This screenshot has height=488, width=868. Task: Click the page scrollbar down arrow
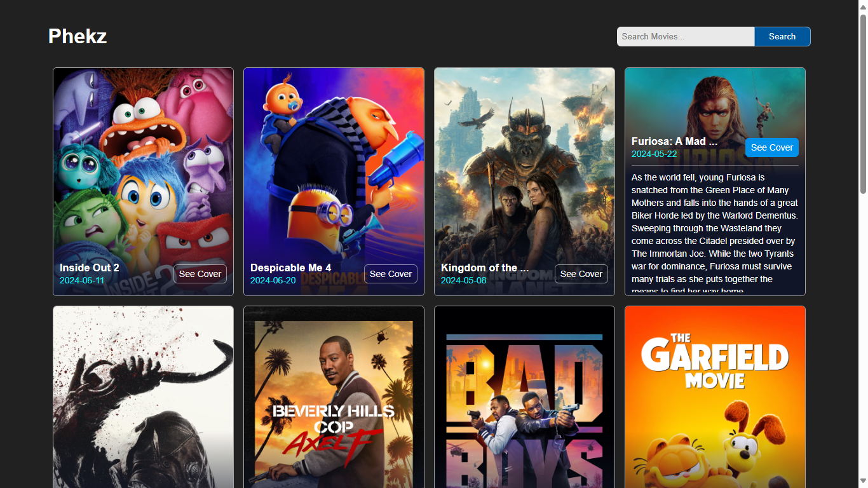pyautogui.click(x=863, y=481)
